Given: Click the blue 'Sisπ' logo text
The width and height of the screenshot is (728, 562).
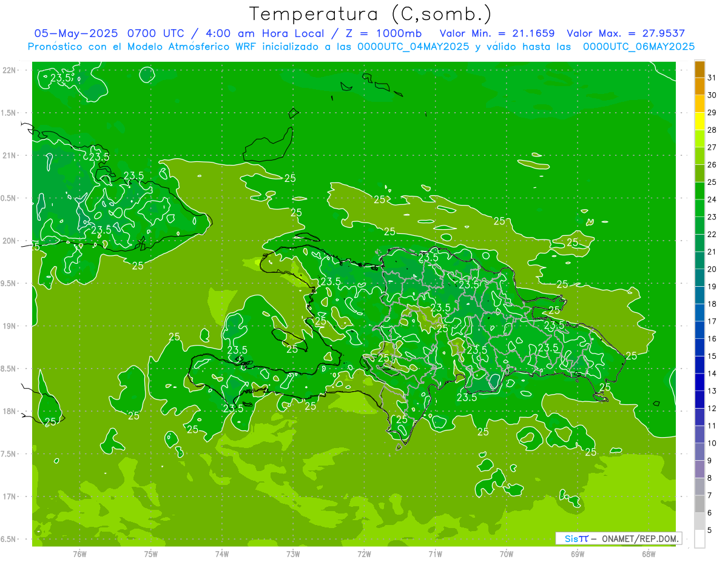Looking at the screenshot, I should pos(576,538).
